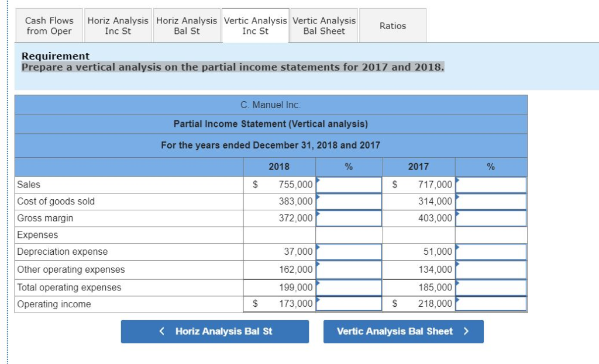Click the 2018 Other operating expenses percent field
Screen dimensions: 599x364
[349, 269]
